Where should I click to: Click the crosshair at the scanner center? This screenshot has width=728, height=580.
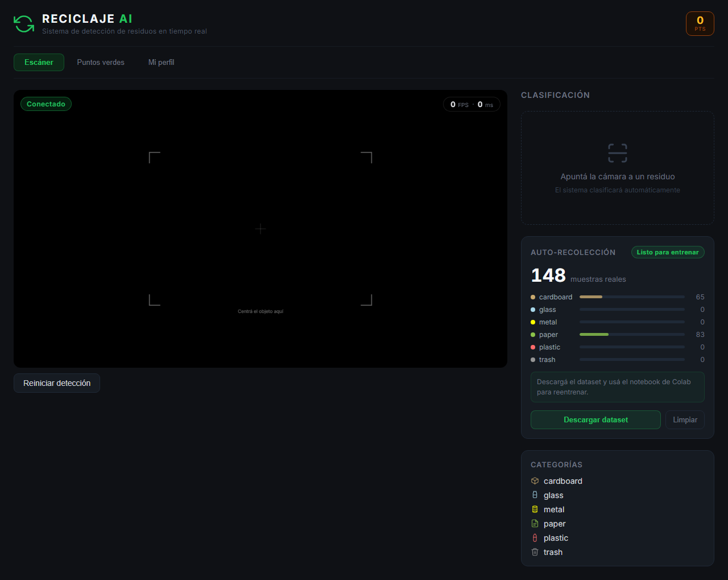point(260,229)
